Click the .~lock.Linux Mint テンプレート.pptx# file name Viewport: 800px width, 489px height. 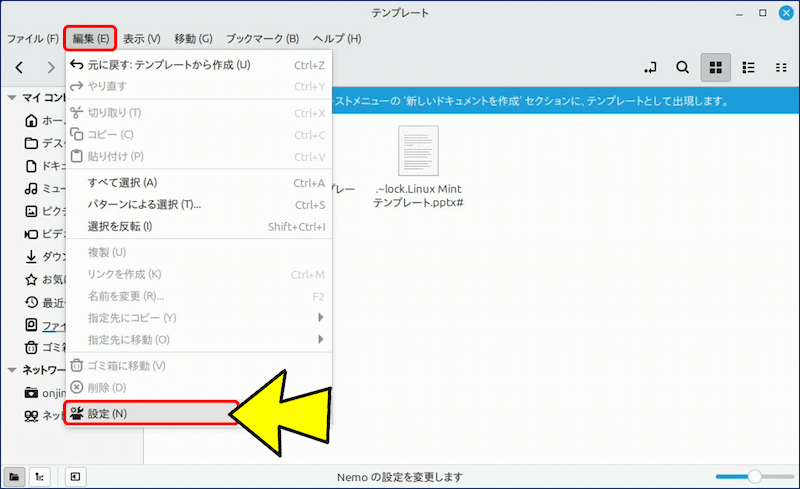418,196
